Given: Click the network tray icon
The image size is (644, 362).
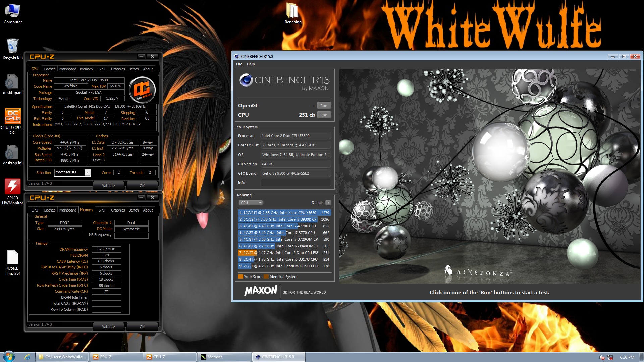Looking at the screenshot, I should (610, 357).
